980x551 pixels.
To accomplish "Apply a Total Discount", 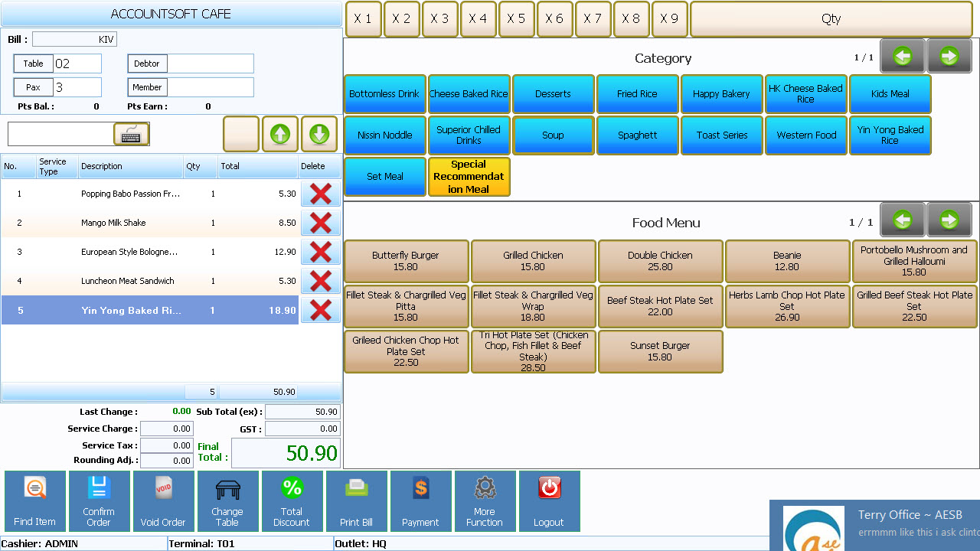I will coord(292,501).
